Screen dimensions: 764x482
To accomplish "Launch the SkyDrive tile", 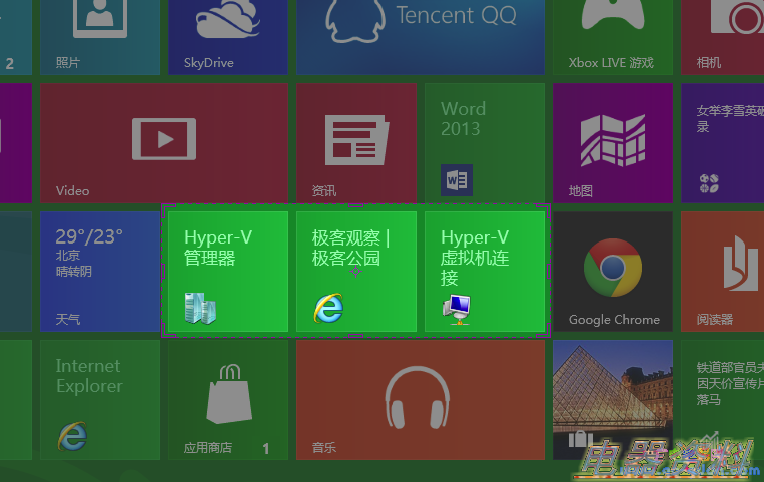I will (x=227, y=37).
